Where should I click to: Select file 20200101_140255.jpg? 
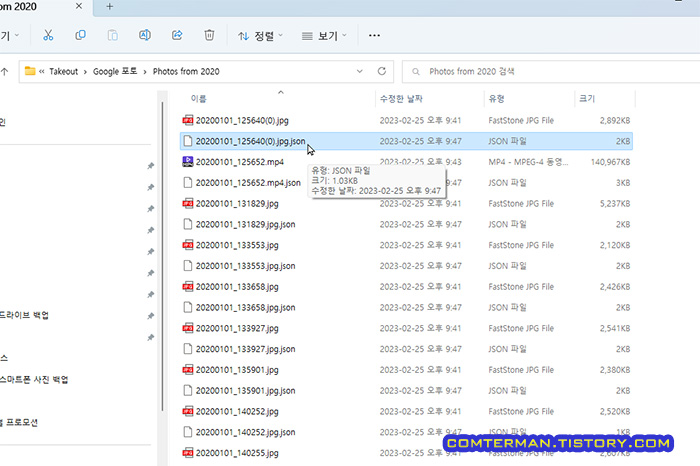(406, 453)
